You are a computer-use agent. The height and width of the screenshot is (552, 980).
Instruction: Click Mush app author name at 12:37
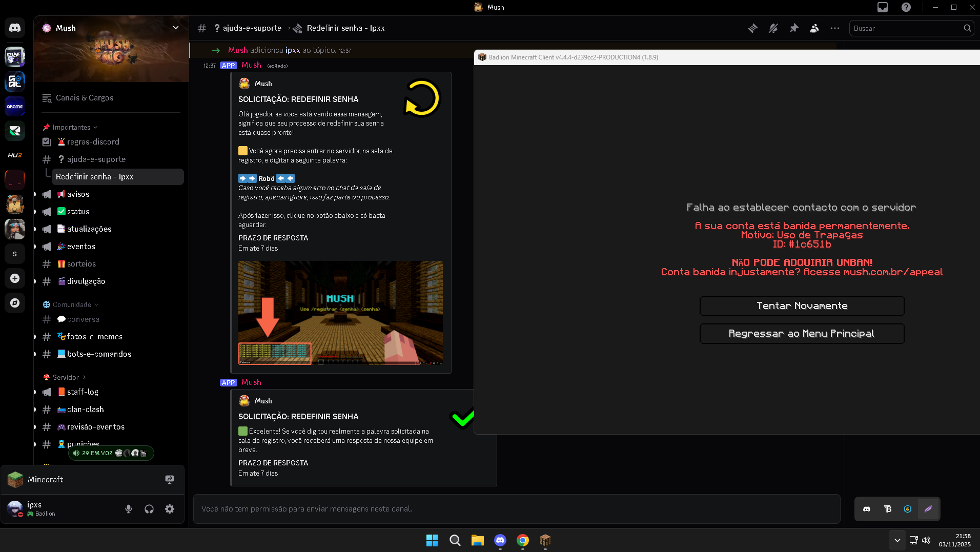click(x=251, y=65)
